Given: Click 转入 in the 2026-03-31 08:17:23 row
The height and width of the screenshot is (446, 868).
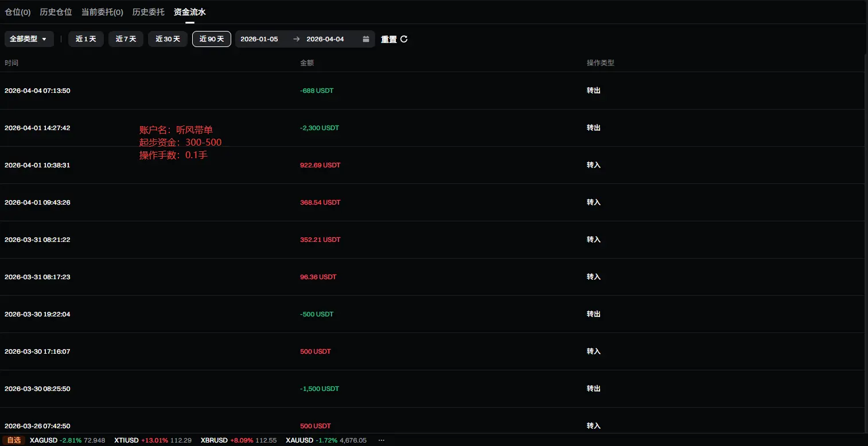Looking at the screenshot, I should coord(594,277).
